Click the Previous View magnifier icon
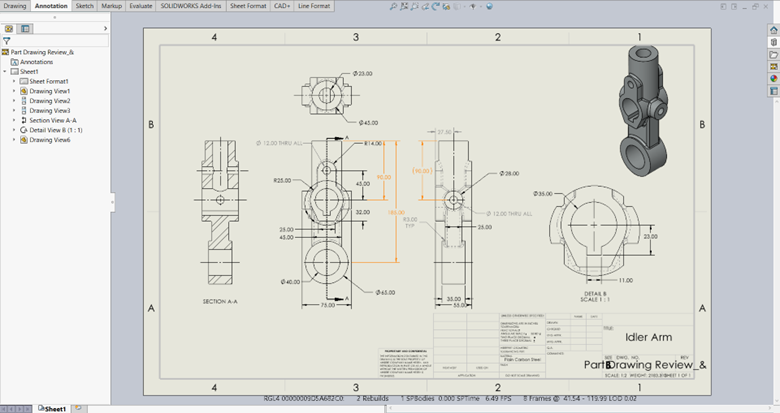Image resolution: width=780 pixels, height=413 pixels. click(414, 6)
